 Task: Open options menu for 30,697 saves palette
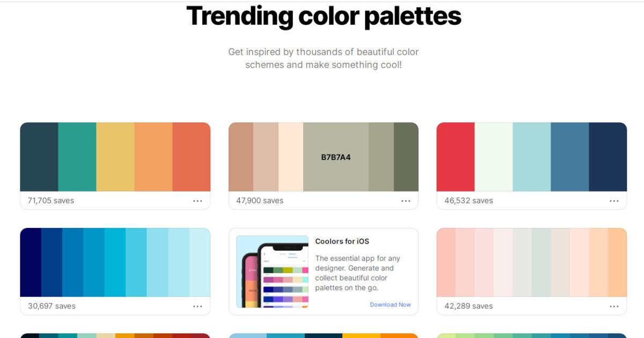click(197, 306)
